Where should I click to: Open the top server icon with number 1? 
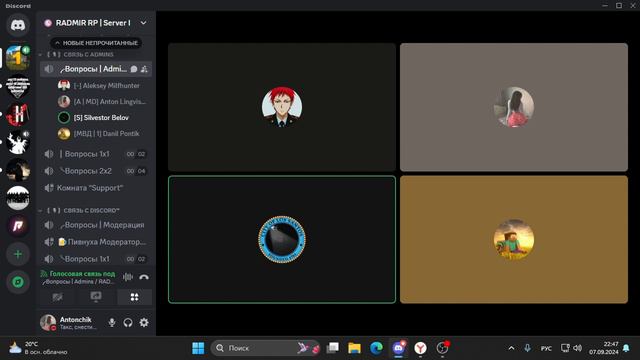(x=18, y=58)
